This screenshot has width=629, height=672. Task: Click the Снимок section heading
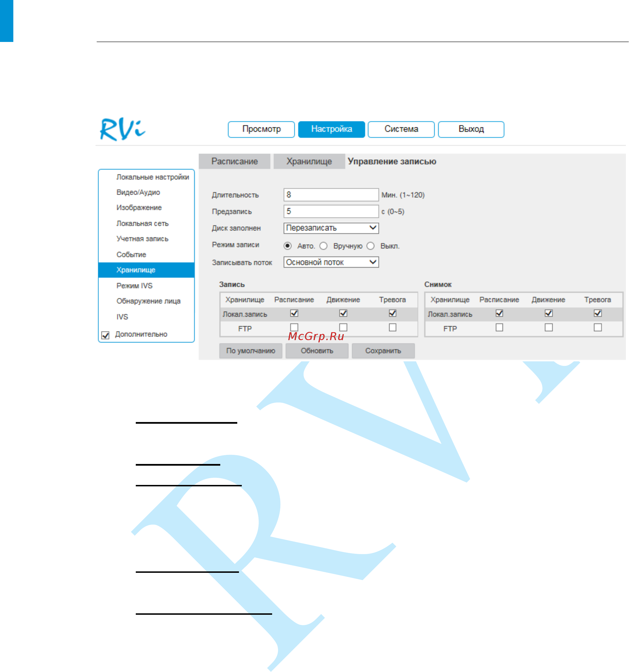point(438,284)
